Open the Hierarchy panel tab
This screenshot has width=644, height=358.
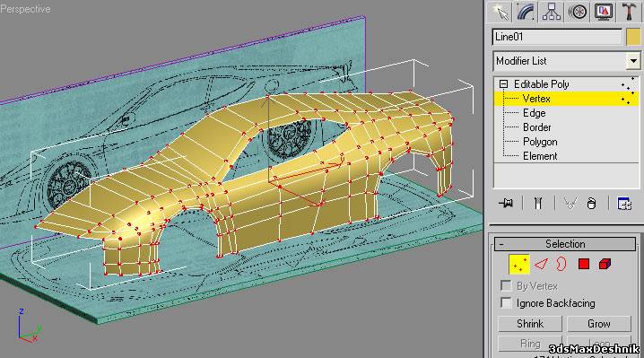click(x=552, y=12)
